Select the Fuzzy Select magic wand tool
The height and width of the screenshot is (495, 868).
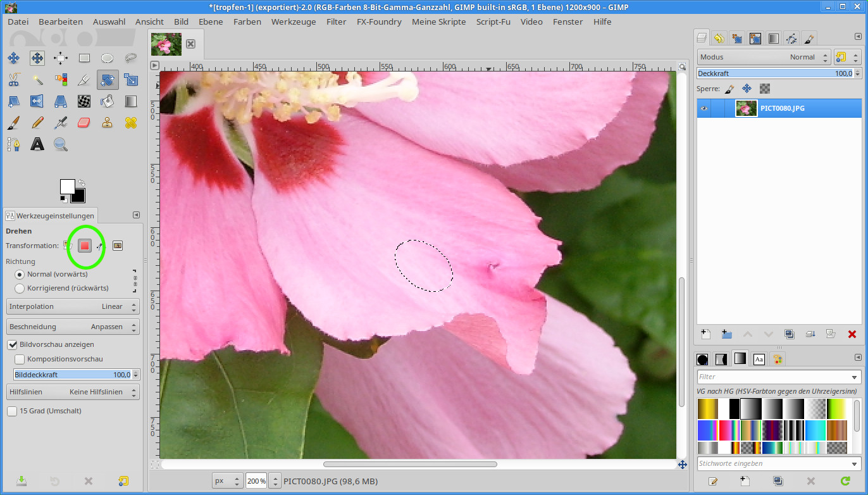click(x=37, y=80)
